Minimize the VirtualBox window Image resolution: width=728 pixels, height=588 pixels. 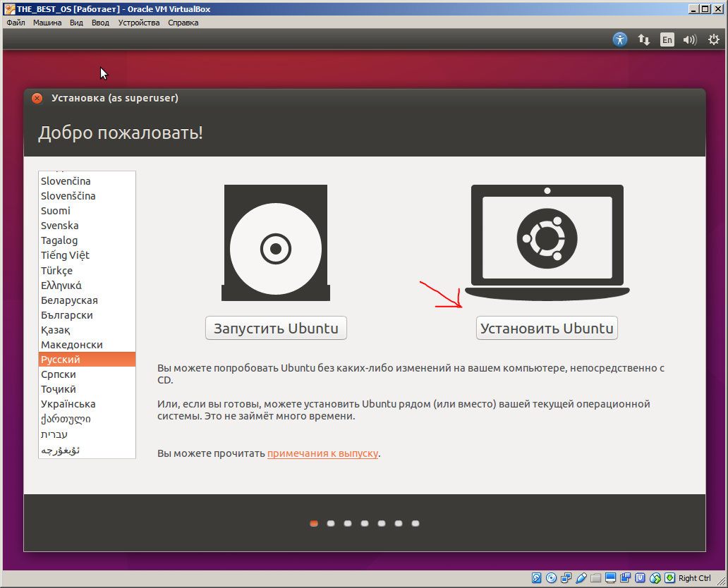coord(693,9)
